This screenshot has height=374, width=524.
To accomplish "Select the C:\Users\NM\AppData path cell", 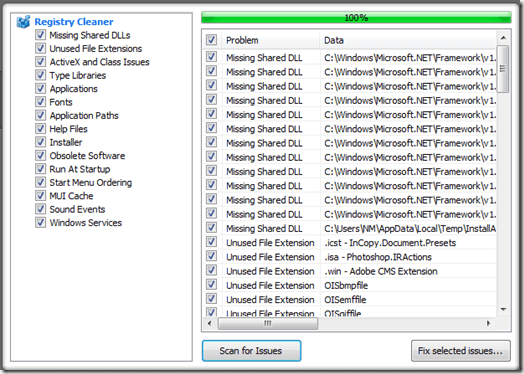I will point(410,229).
